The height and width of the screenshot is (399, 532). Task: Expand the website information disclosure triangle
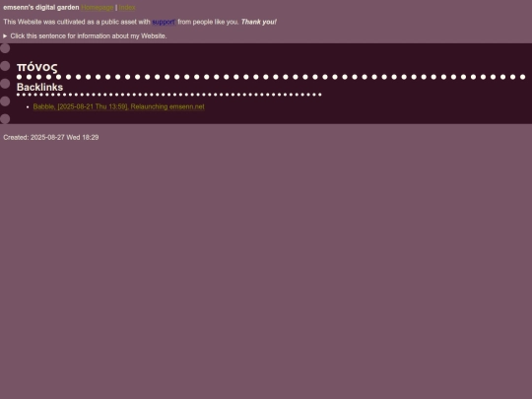(x=5, y=36)
